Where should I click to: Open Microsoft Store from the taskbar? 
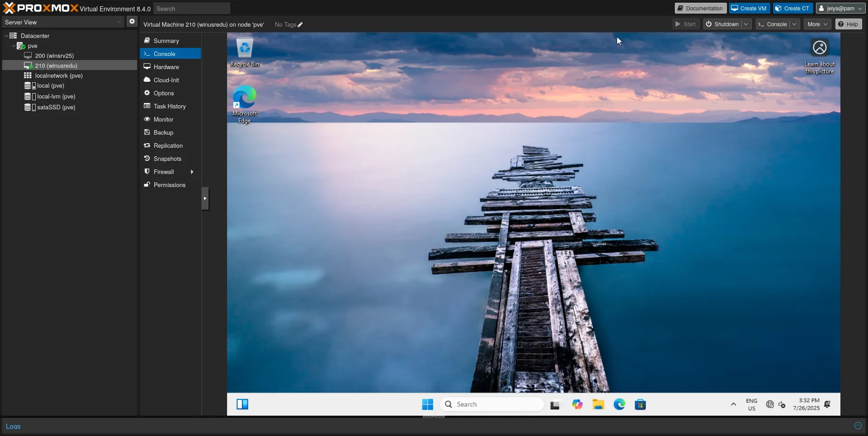coord(640,404)
